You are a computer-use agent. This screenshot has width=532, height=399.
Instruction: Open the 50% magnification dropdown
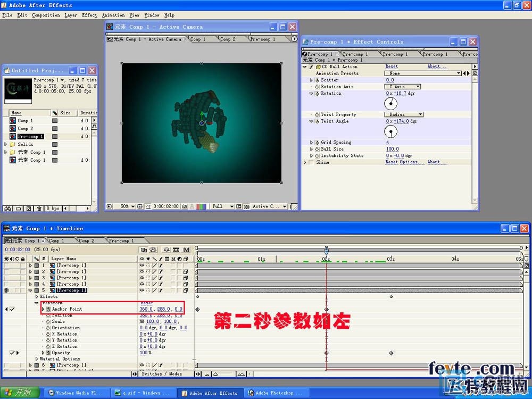128,206
